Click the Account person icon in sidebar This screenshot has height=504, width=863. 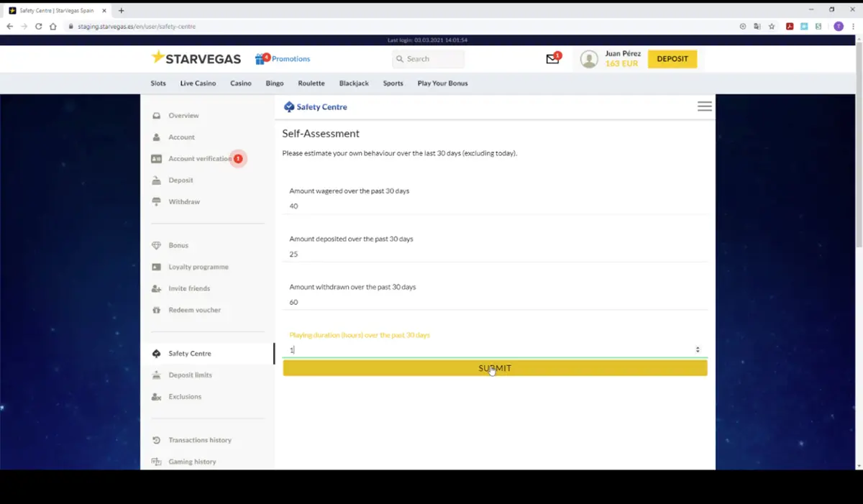click(156, 137)
